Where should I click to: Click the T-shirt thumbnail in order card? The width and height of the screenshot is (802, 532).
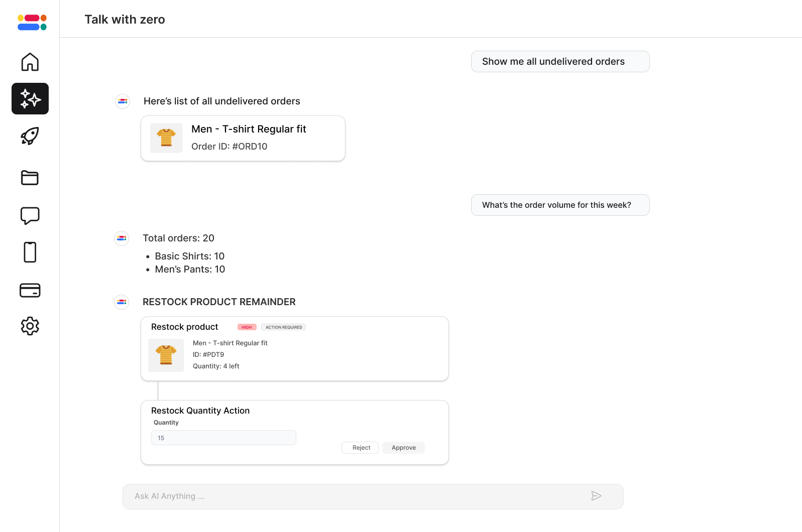tap(166, 138)
